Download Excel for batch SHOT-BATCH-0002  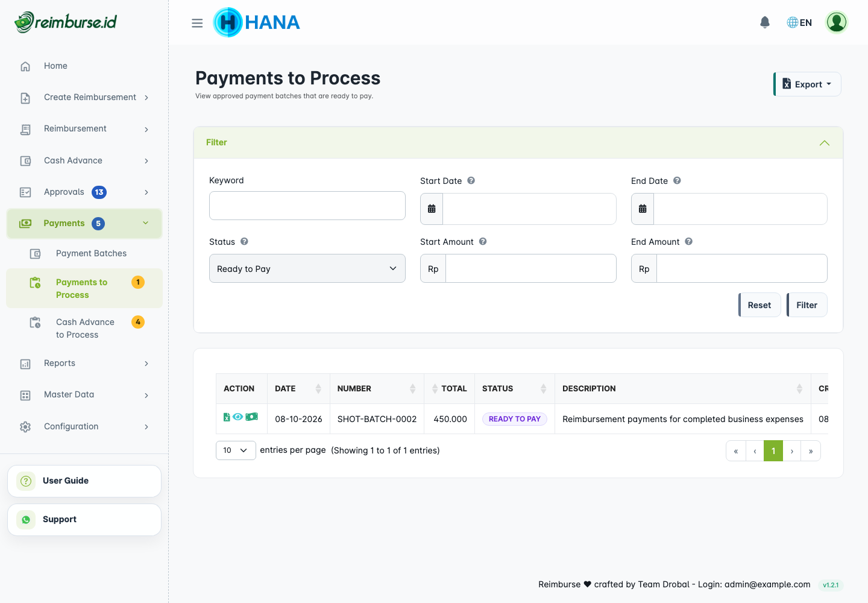[227, 417]
